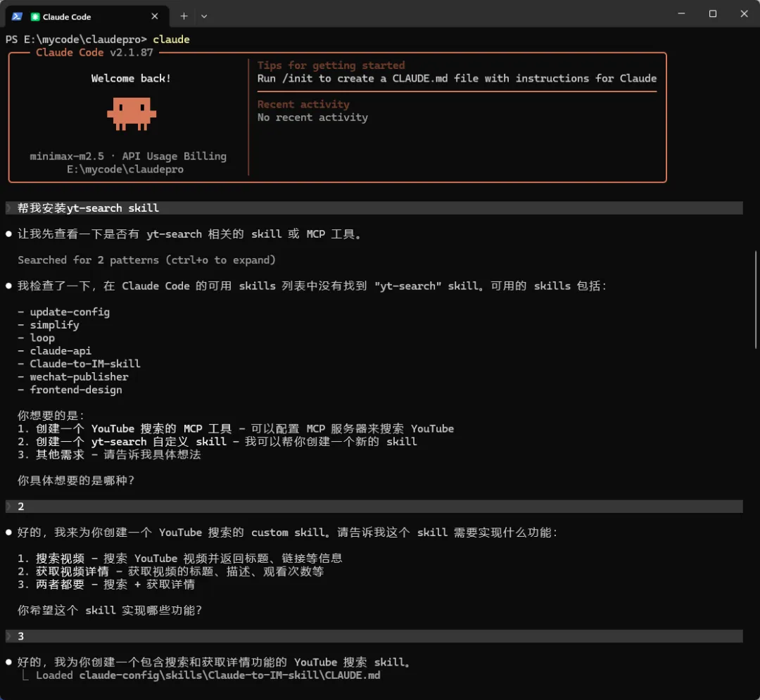Click the "Claude-to-IM-skill" list entry
This screenshot has width=760, height=700.
click(85, 364)
